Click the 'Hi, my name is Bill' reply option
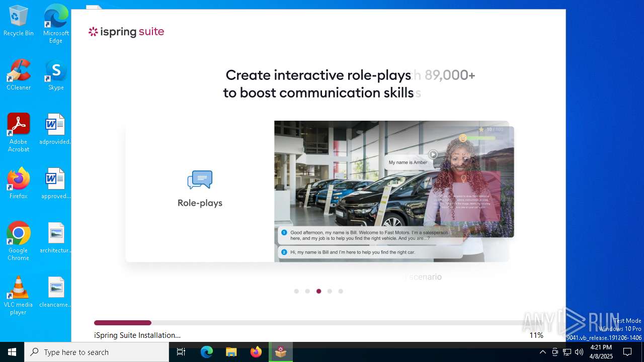Image resolution: width=644 pixels, height=362 pixels. coord(370,252)
